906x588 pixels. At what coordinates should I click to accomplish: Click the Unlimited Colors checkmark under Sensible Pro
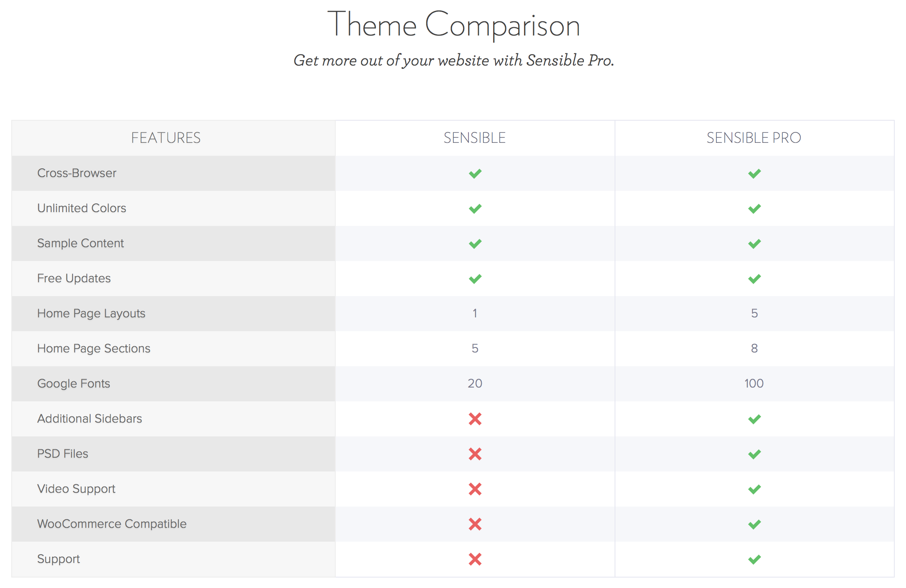[x=754, y=209]
